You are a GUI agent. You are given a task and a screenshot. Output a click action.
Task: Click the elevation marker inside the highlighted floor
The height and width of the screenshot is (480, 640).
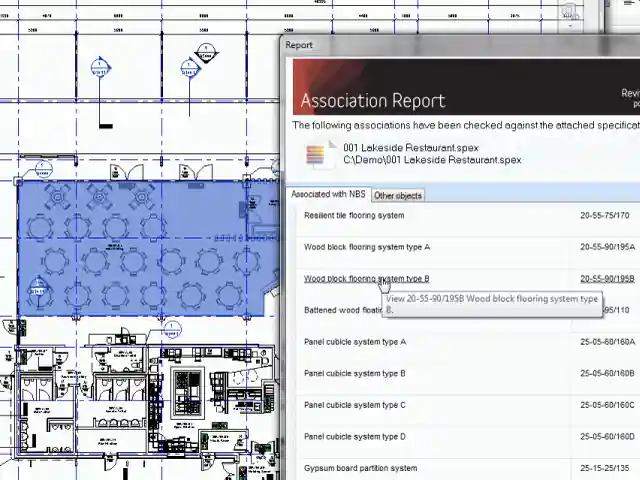[38, 292]
